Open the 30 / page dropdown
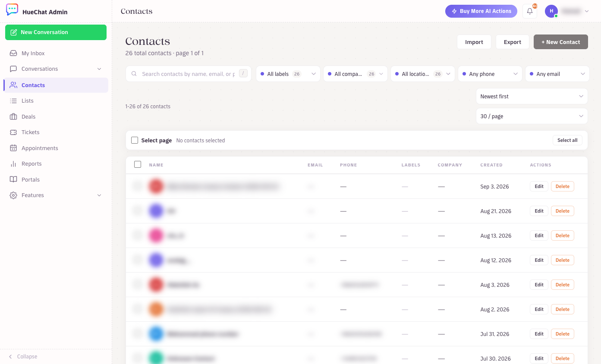 (x=532, y=116)
